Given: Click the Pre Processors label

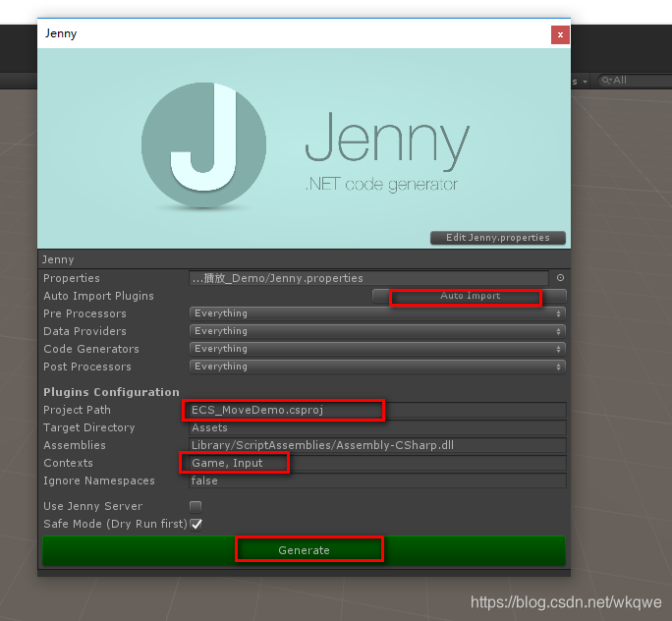Looking at the screenshot, I should (x=84, y=313).
